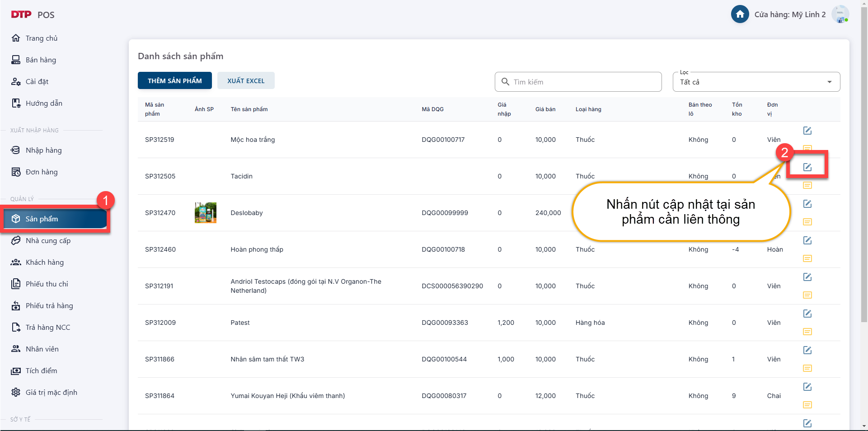Open Nhà cung cấp menu item
Screen dimensions: 868x431
point(48,241)
